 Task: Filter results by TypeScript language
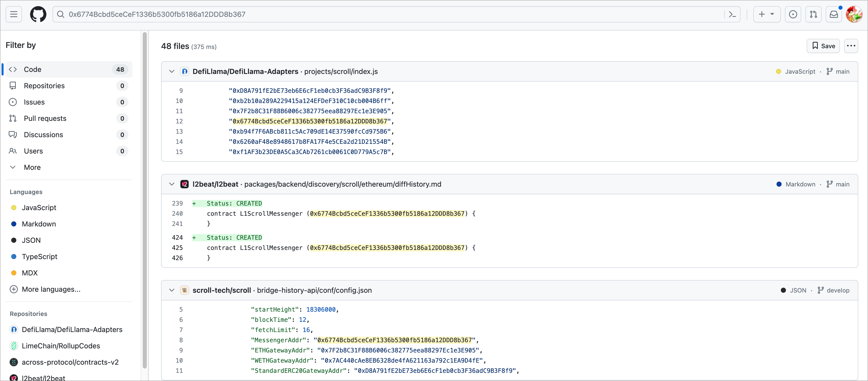coord(40,257)
